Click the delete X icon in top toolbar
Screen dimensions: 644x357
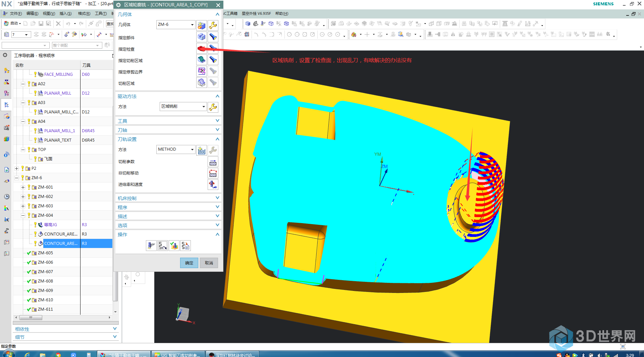58,23
